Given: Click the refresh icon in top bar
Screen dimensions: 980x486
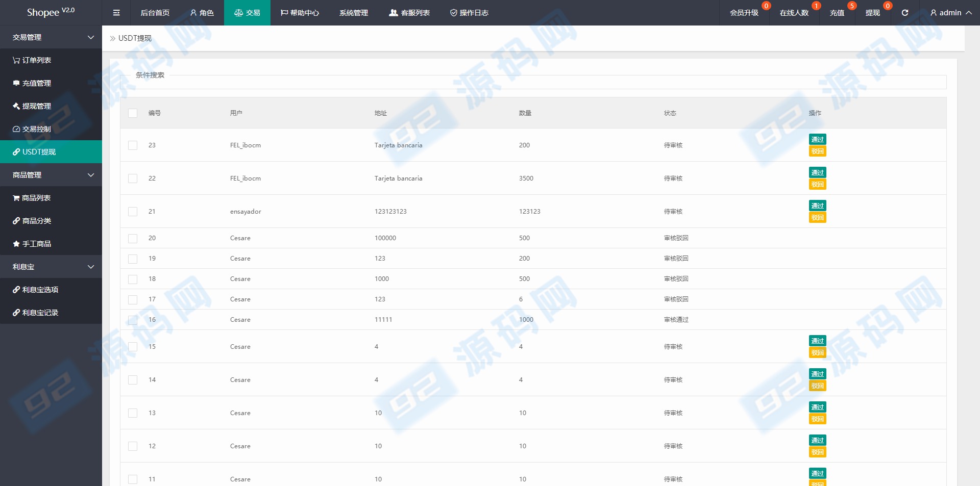Looking at the screenshot, I should point(904,13).
